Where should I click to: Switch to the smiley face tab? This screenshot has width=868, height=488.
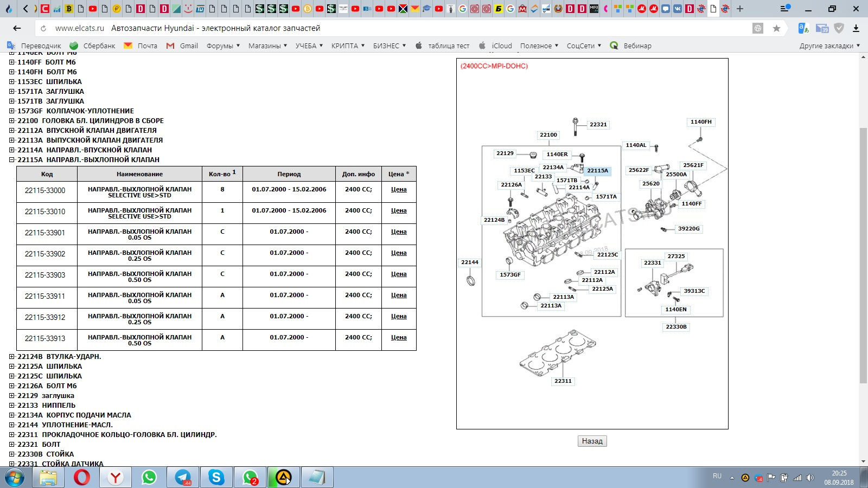coord(188,9)
